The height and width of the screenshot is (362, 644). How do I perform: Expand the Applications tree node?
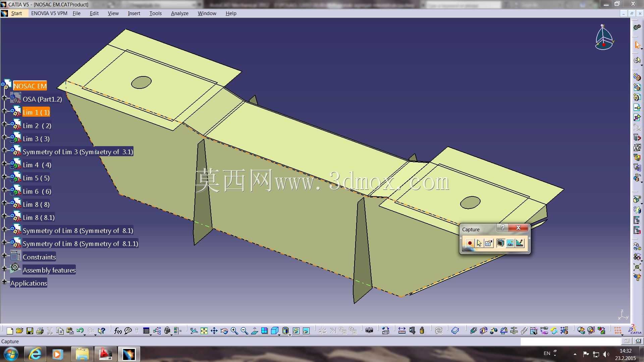(4, 282)
